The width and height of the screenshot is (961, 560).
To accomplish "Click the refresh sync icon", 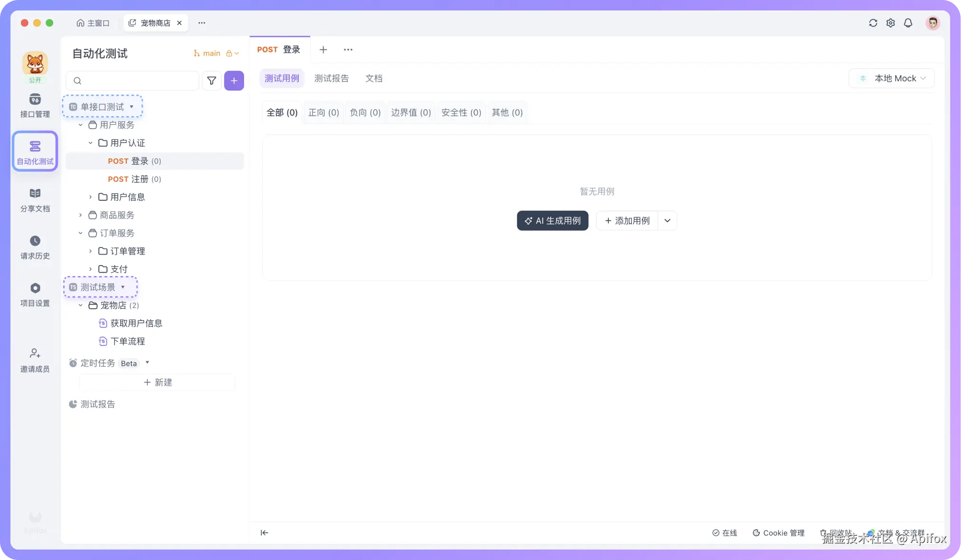I will [x=873, y=23].
